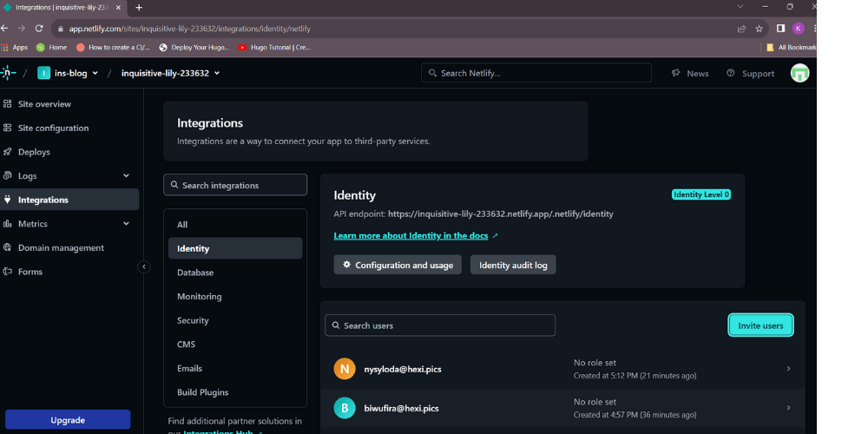Open the All Bookmarks folder

tap(791, 48)
